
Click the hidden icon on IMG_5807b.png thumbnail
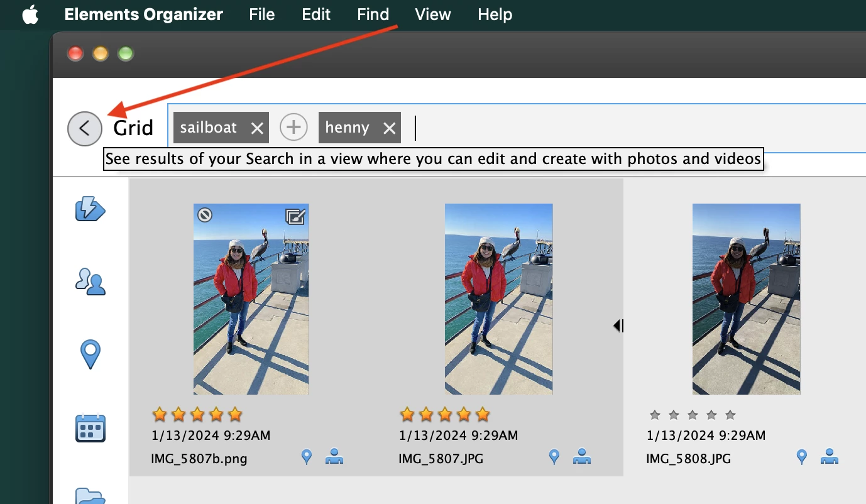click(x=205, y=216)
